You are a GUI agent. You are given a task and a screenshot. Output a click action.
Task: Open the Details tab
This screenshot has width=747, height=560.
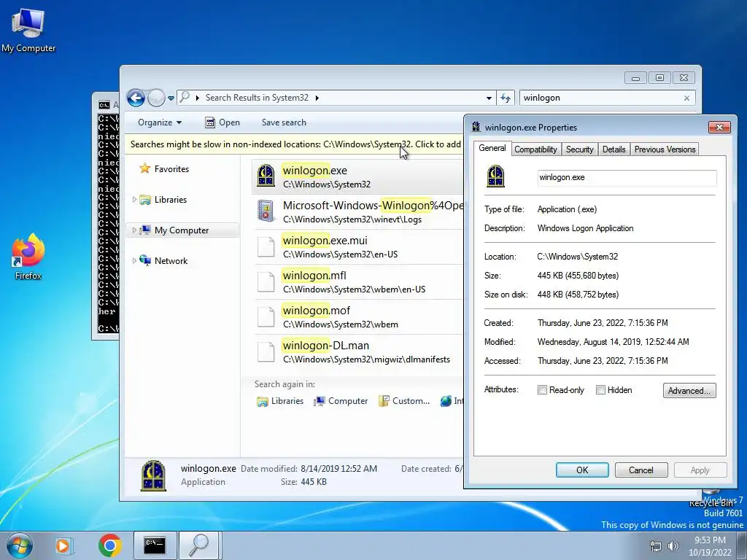614,149
